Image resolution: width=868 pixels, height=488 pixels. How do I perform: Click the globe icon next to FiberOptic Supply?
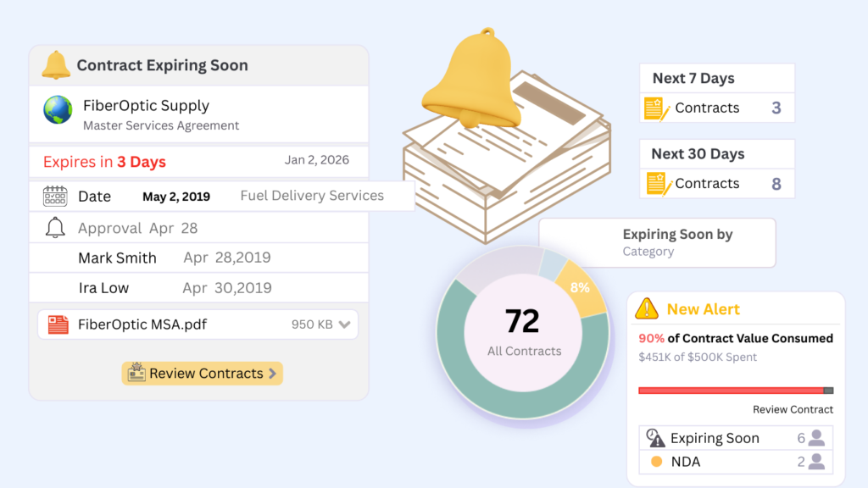(x=58, y=110)
